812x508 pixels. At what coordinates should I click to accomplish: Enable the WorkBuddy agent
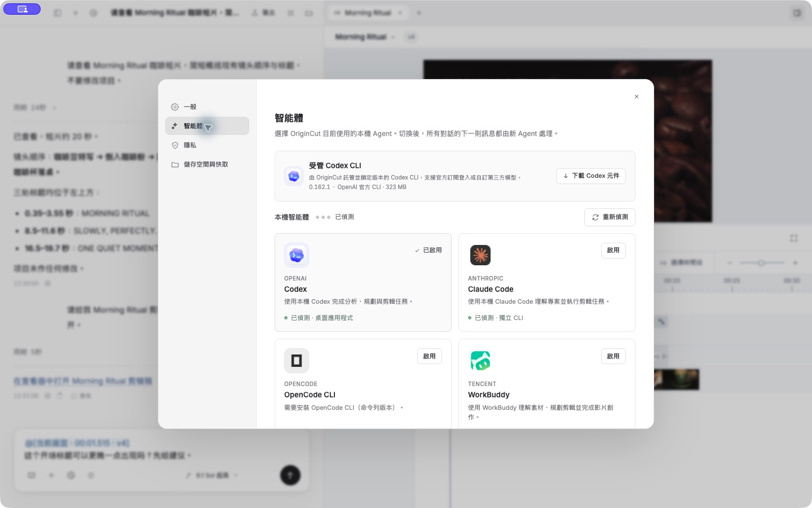613,356
